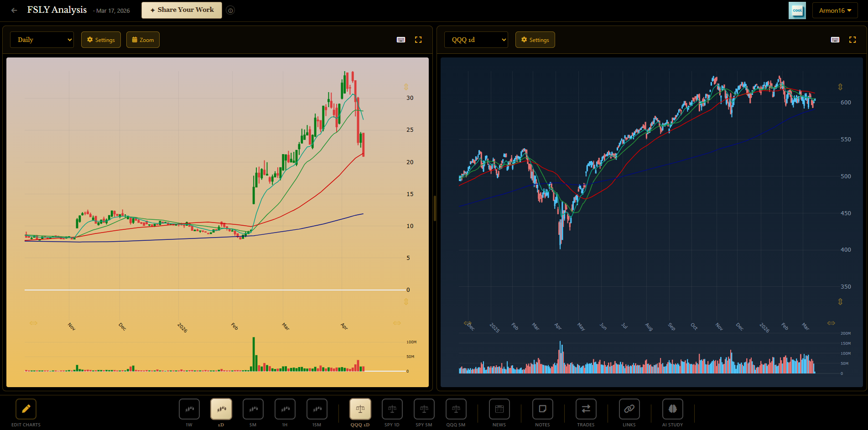
Task: Open the Trades panel
Action: click(586, 409)
